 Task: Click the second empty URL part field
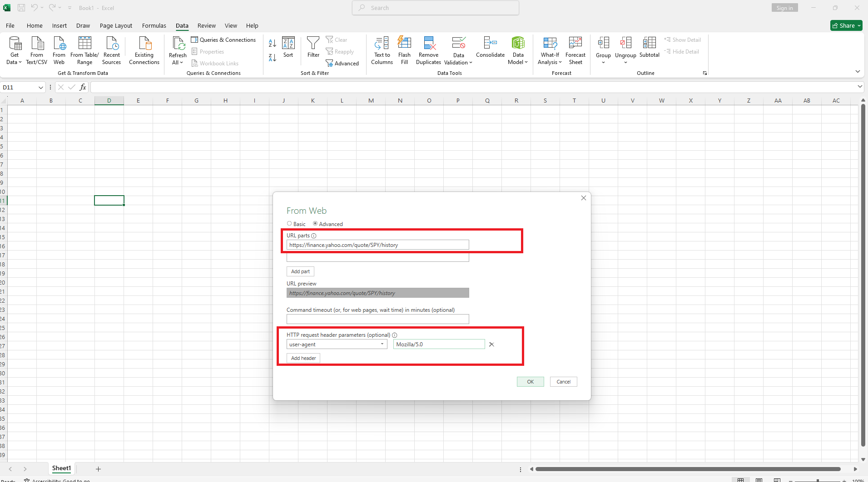(377, 257)
